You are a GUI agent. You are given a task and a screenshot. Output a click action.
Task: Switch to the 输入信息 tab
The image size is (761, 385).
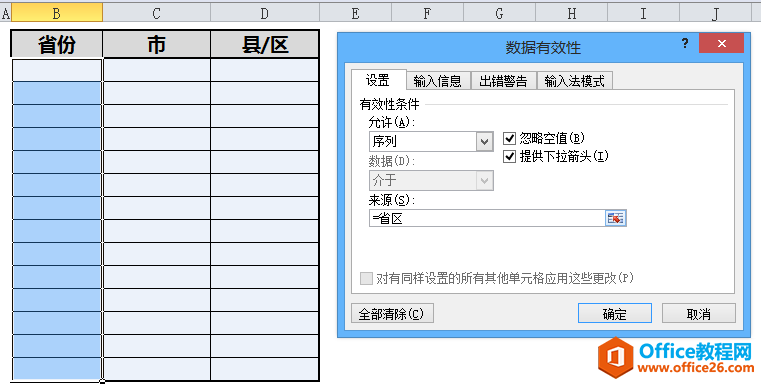point(438,81)
